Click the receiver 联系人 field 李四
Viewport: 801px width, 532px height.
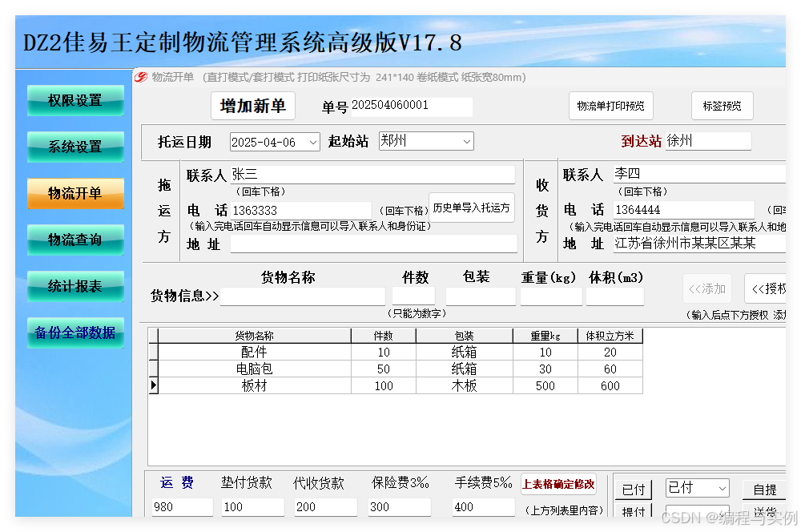[x=700, y=173]
